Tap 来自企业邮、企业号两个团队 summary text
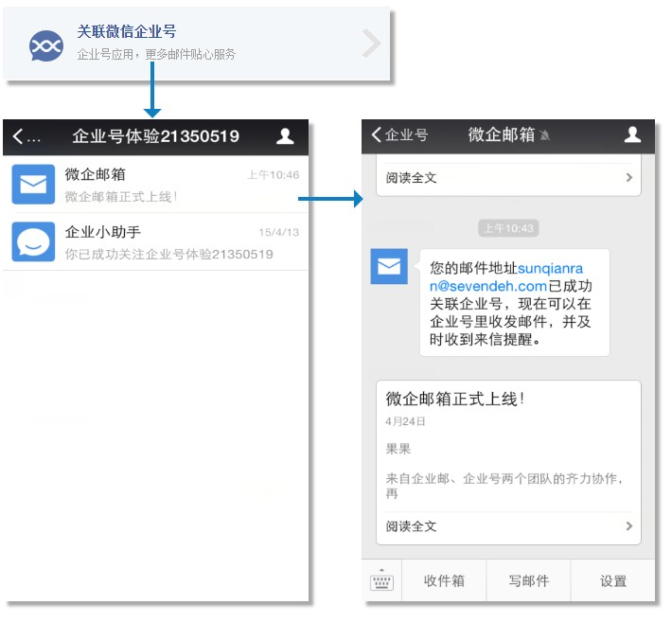Screen dimensions: 672x623 click(x=504, y=486)
